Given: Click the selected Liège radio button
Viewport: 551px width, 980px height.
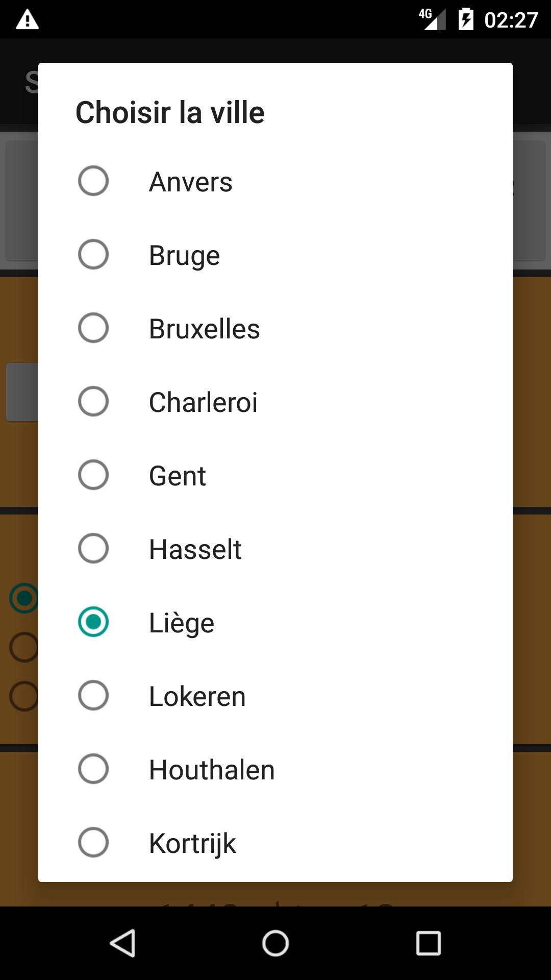Looking at the screenshot, I should click(93, 622).
